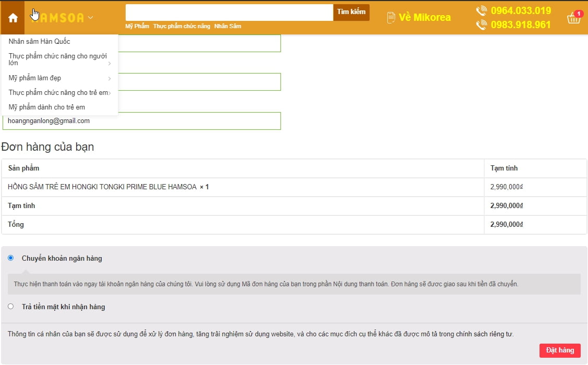Open the Về Mikorea link
588x365 pixels.
pos(424,17)
